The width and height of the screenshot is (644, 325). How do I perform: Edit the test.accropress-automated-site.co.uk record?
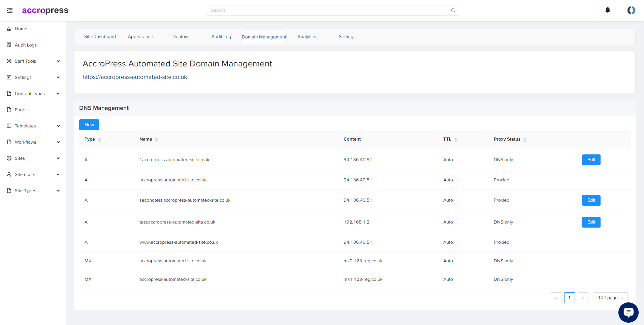click(x=591, y=222)
